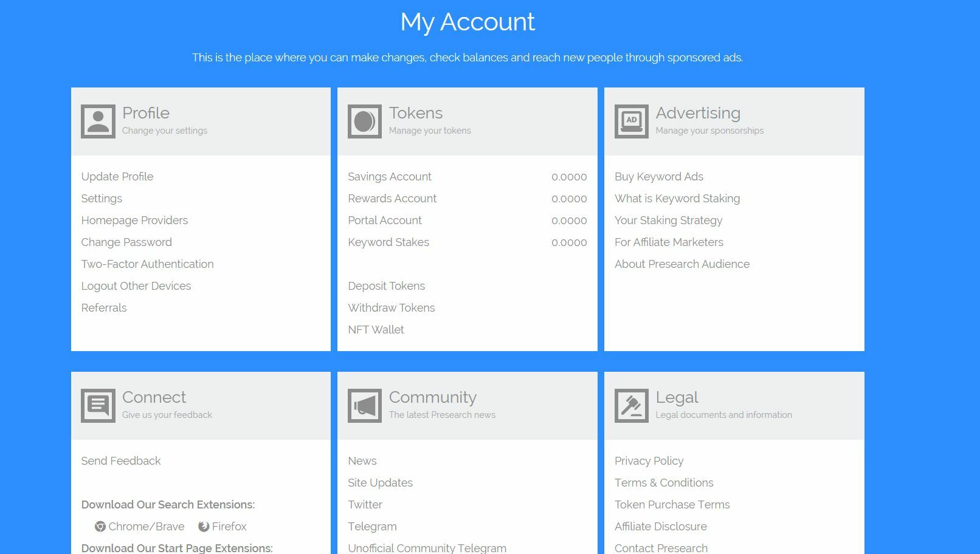
Task: Click 'Manage your tokens' subtitle
Action: pos(430,131)
